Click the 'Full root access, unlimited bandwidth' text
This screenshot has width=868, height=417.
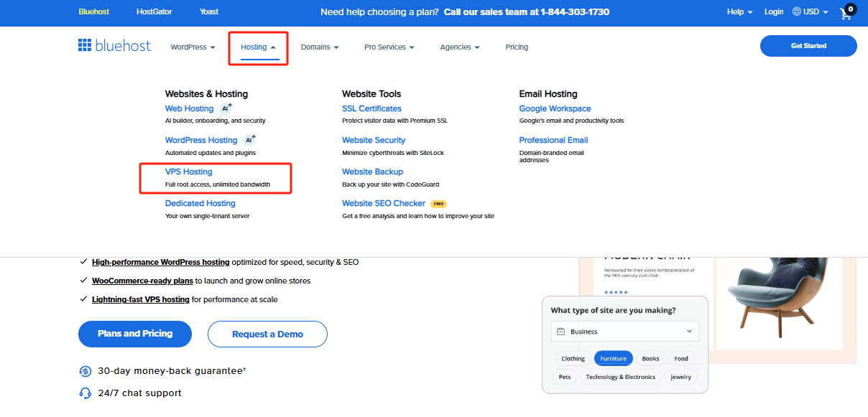[x=218, y=184]
